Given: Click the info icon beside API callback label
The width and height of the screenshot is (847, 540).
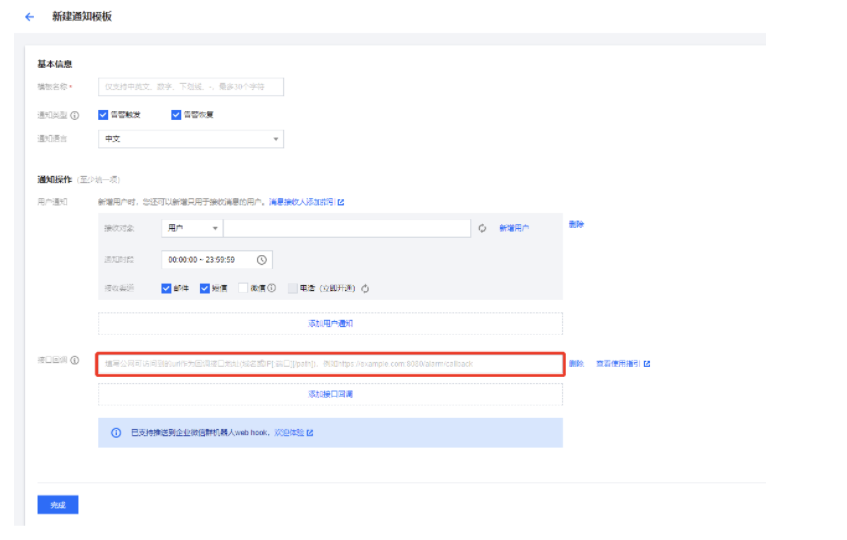Looking at the screenshot, I should click(76, 360).
